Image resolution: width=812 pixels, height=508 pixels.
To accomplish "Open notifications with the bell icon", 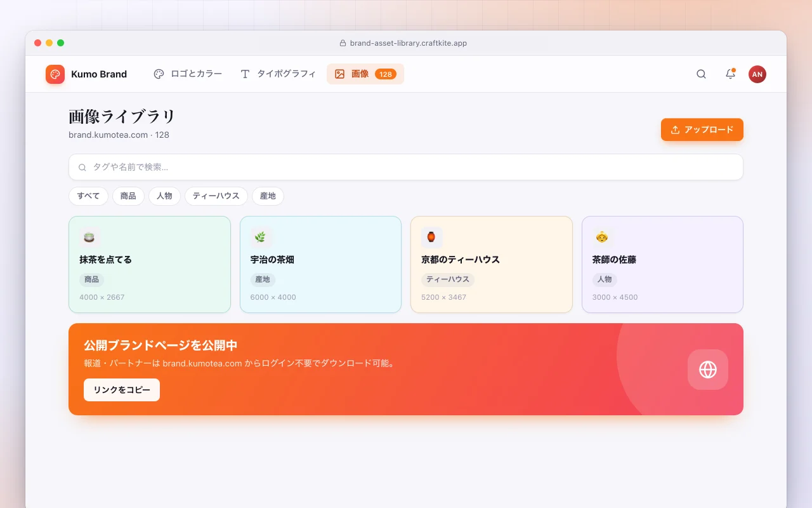I will pyautogui.click(x=730, y=74).
